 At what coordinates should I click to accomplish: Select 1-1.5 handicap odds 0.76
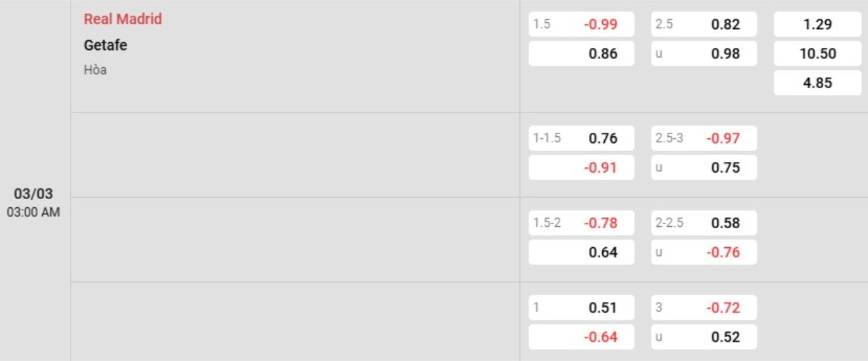tap(581, 138)
